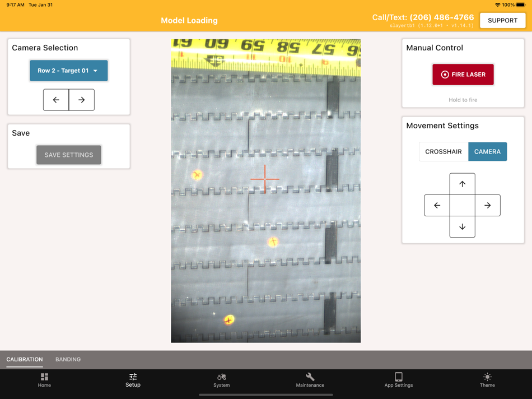The width and height of the screenshot is (532, 399).
Task: Go to previous camera with left arrow
Action: (x=56, y=100)
